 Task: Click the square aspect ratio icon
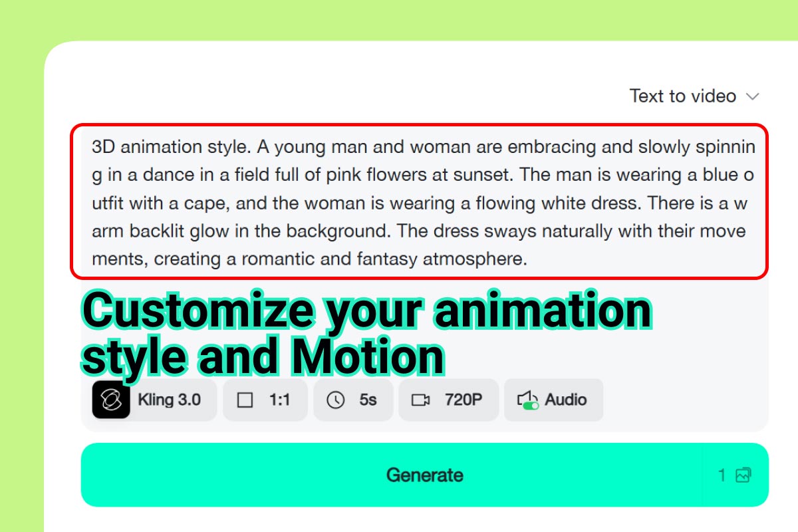pos(246,400)
